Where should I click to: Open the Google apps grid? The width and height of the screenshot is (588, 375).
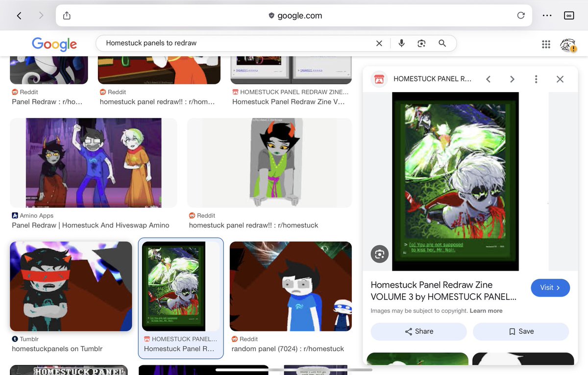(546, 44)
